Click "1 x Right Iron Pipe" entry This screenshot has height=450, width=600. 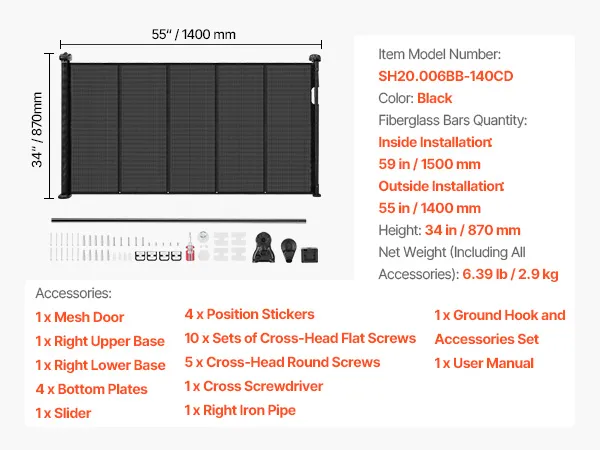pos(240,410)
